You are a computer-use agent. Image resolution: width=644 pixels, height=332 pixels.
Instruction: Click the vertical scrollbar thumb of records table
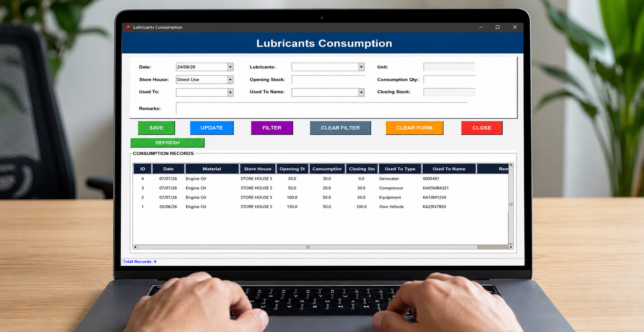[x=511, y=204]
